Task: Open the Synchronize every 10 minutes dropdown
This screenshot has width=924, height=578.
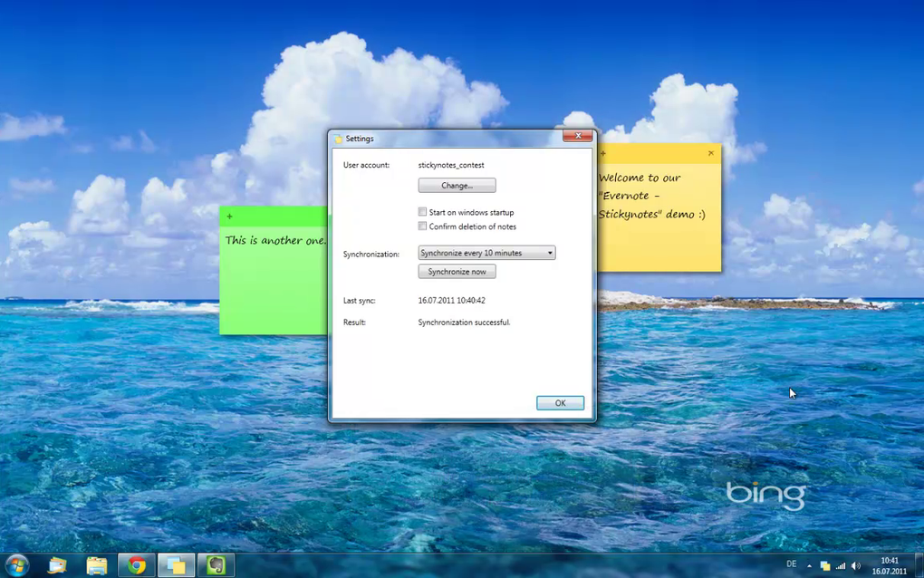Action: click(x=486, y=253)
